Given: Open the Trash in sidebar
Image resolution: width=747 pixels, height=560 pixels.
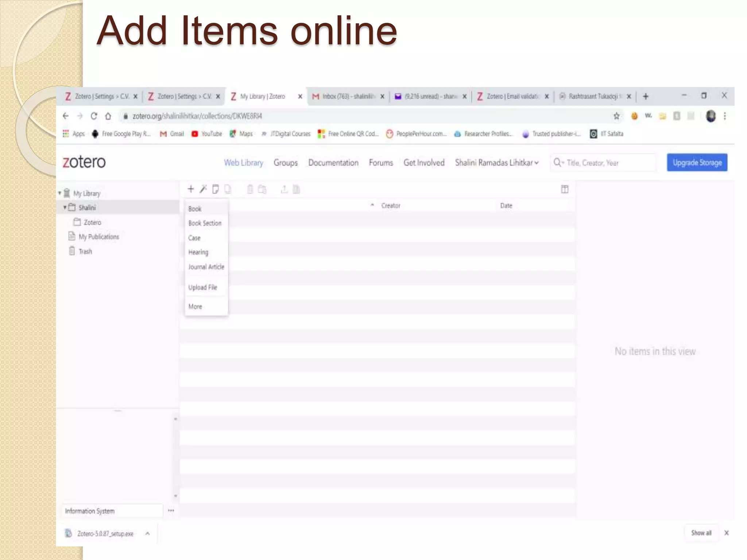Looking at the screenshot, I should 85,251.
